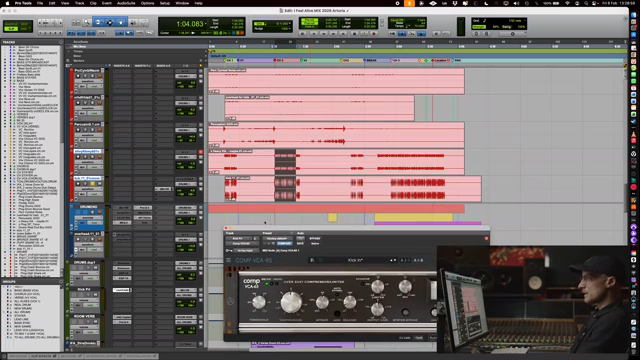Viewport: 640px width, 360px height.
Task: Click the Release knob
Action: pyautogui.click(x=350, y=302)
